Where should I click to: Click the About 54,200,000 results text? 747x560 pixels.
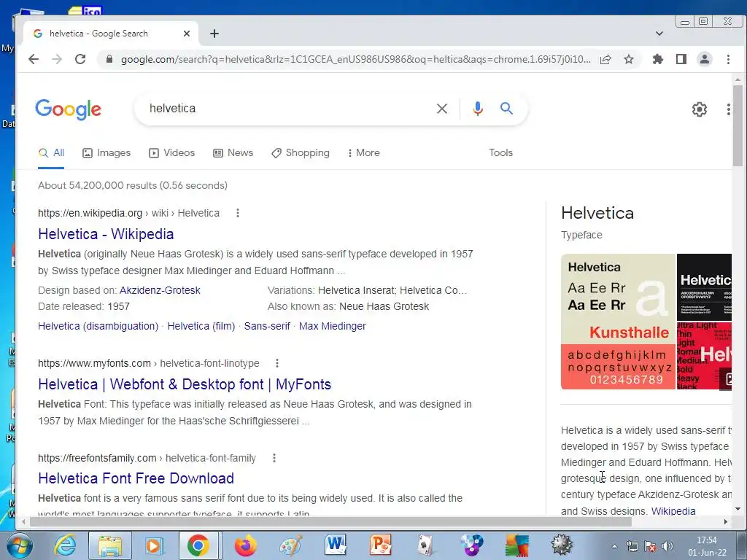click(x=133, y=186)
